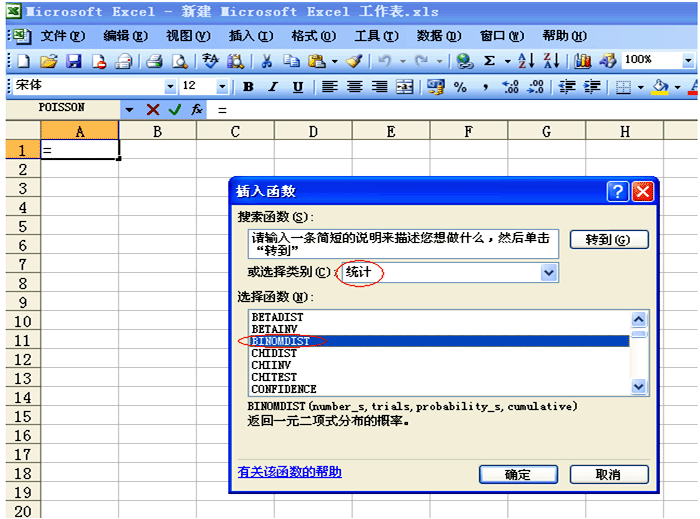
Task: Toggle Italic formatting
Action: click(273, 87)
